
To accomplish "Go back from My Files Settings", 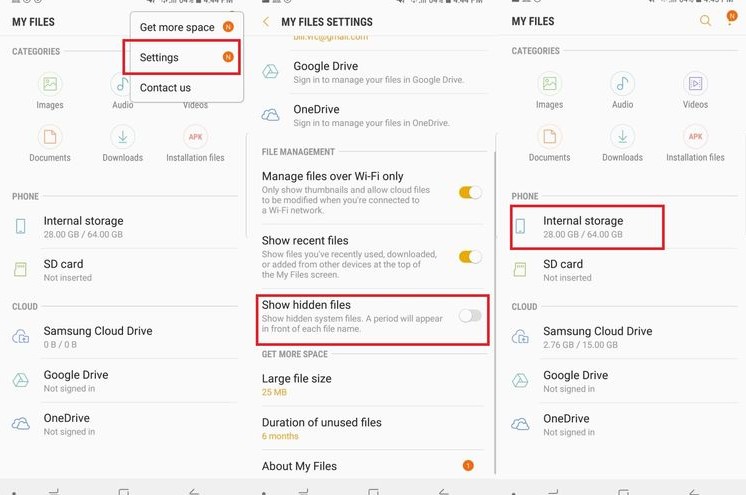I will coord(266,21).
